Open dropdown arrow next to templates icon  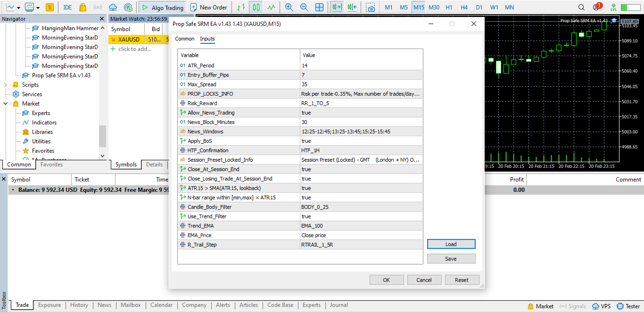pyautogui.click(x=38, y=8)
